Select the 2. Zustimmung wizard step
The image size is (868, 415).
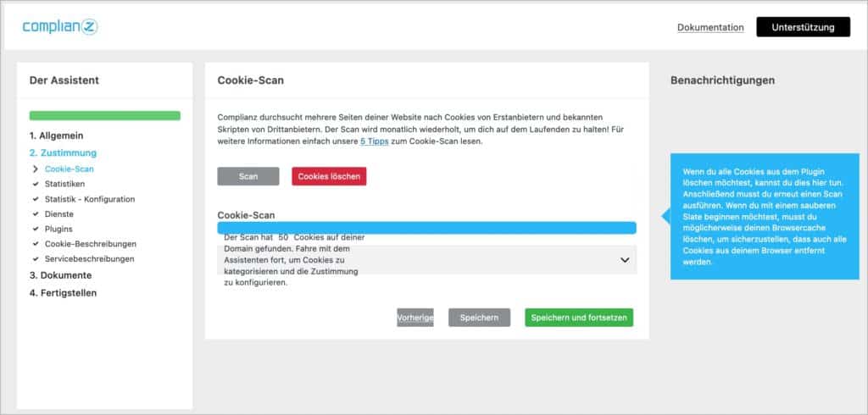click(63, 152)
